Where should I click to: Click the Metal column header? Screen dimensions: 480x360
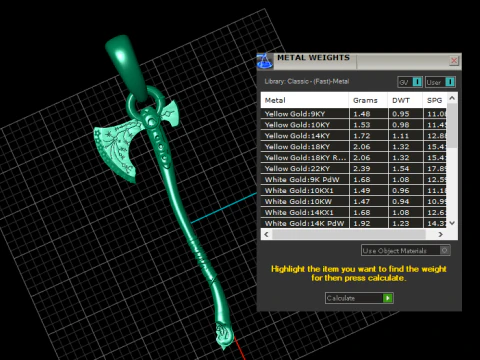pyautogui.click(x=305, y=100)
